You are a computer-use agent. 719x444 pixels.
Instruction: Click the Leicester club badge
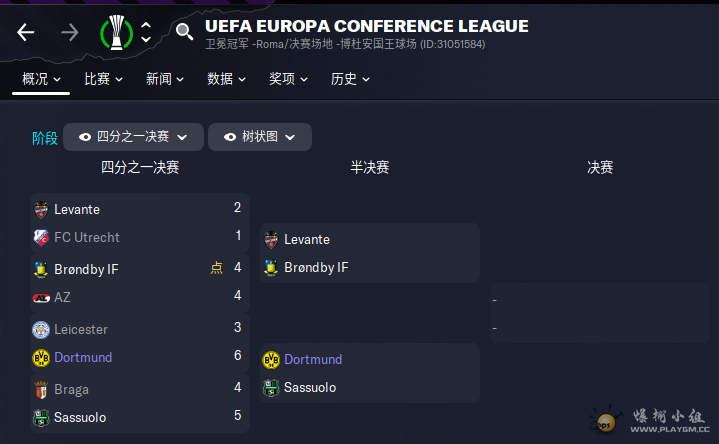point(41,330)
